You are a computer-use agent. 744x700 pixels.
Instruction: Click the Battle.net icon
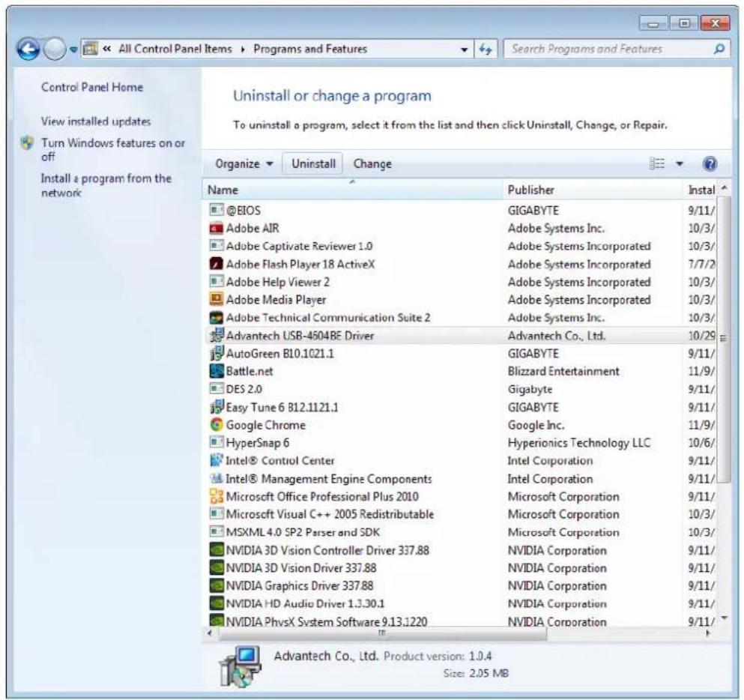pyautogui.click(x=217, y=371)
